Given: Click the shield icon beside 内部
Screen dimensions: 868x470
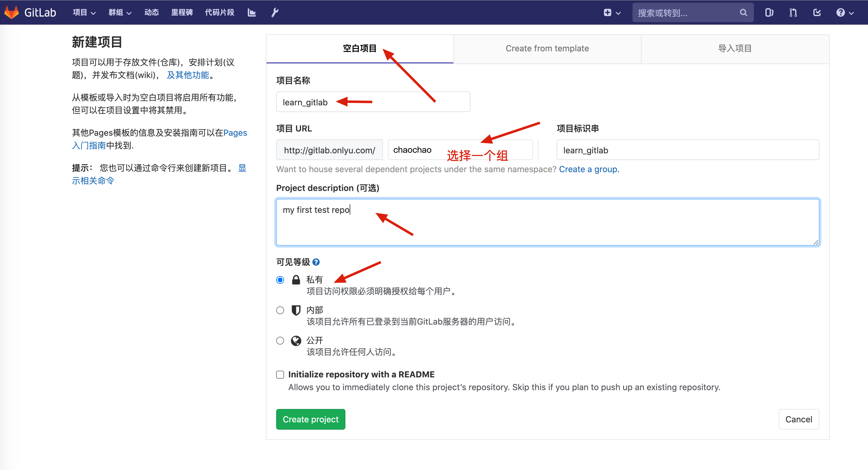Looking at the screenshot, I should 296,310.
